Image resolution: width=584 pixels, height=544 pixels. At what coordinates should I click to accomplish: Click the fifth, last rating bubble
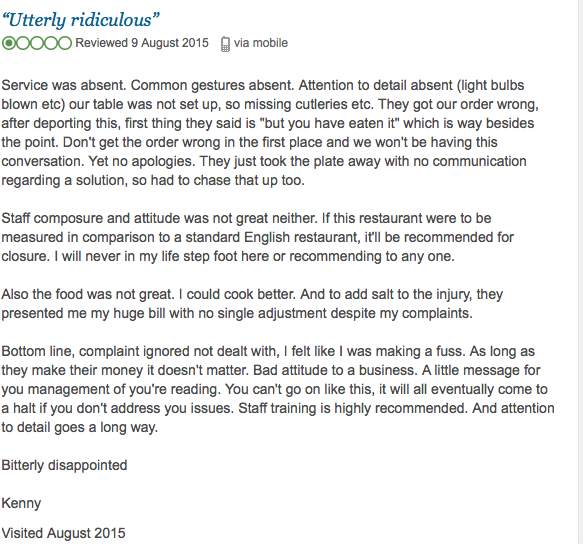(65, 43)
